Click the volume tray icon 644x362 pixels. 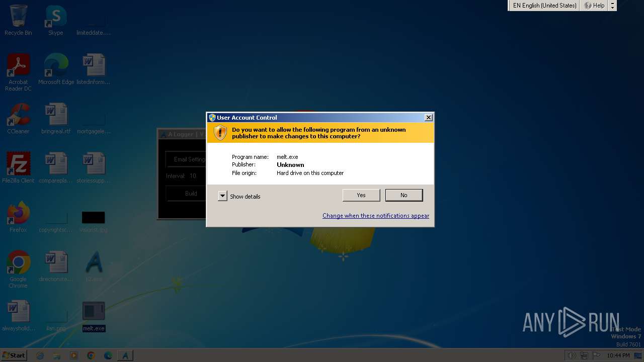click(x=572, y=355)
